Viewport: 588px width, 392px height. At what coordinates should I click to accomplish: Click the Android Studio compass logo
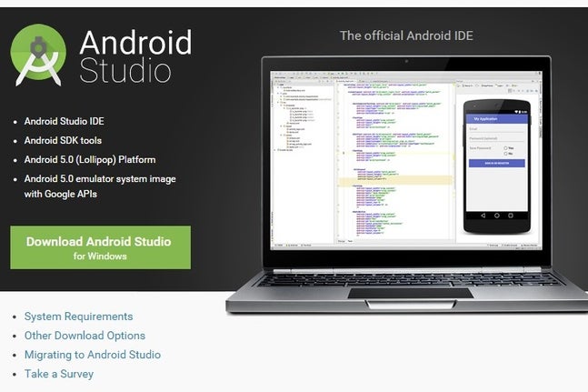click(38, 55)
